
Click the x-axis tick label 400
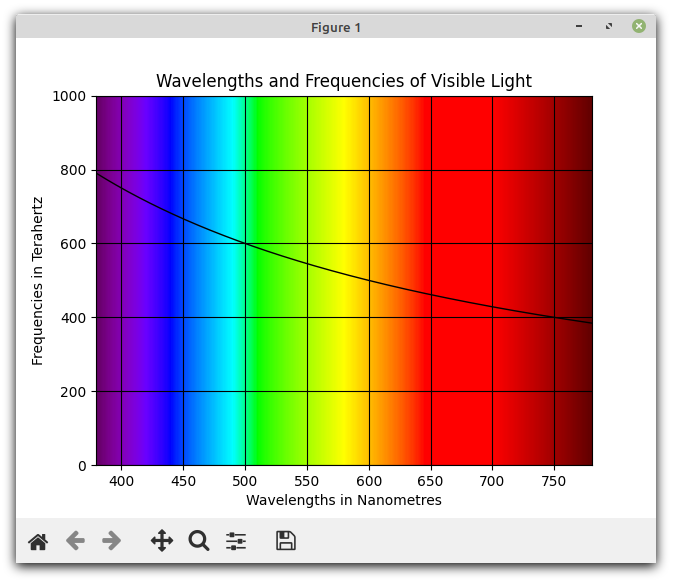tap(121, 481)
